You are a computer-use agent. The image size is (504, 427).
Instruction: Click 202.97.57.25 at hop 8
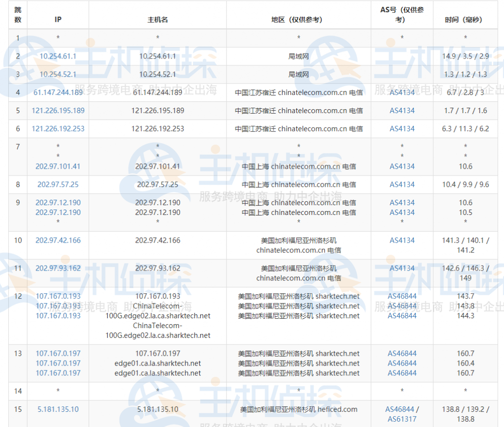58,184
